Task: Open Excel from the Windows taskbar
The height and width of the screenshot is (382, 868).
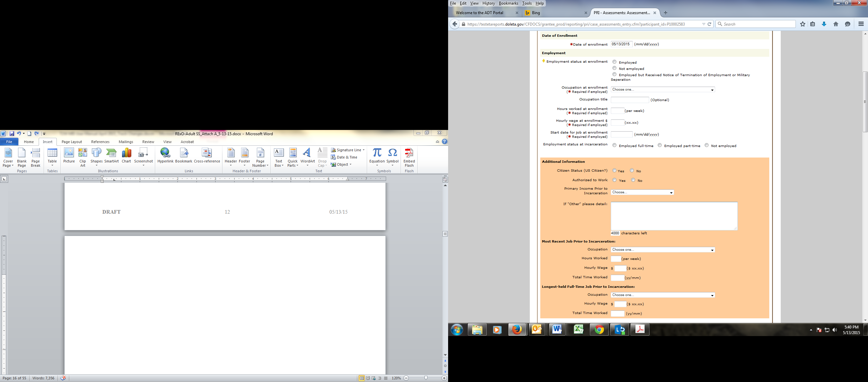Action: click(x=578, y=329)
